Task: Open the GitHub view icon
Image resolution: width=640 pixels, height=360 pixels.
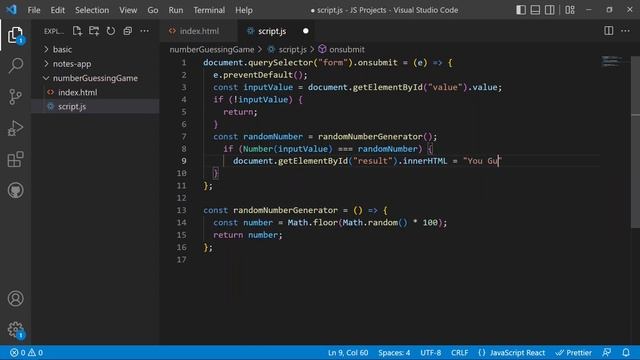Action: click(x=16, y=190)
